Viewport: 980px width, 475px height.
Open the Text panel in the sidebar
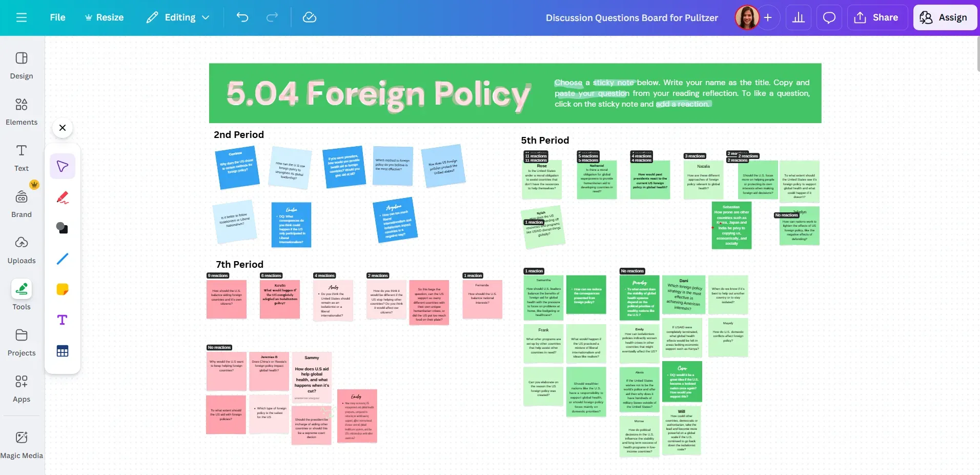pyautogui.click(x=22, y=158)
